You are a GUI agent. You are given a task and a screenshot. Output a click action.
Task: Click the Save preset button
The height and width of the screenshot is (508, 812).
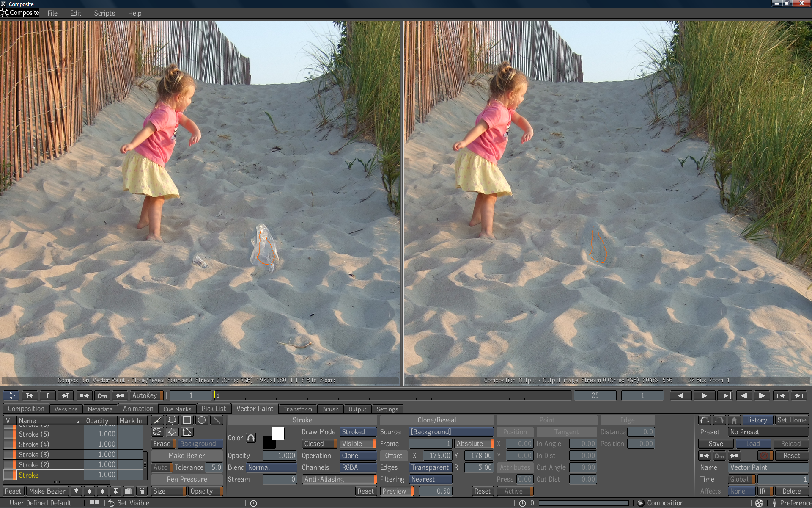716,444
